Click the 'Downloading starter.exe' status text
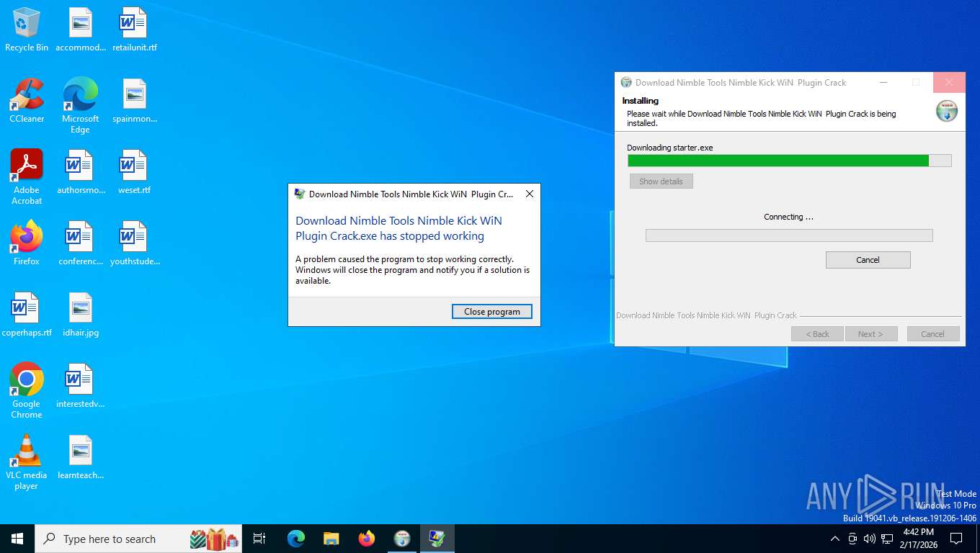Screen dimensions: 980x553 (669, 148)
